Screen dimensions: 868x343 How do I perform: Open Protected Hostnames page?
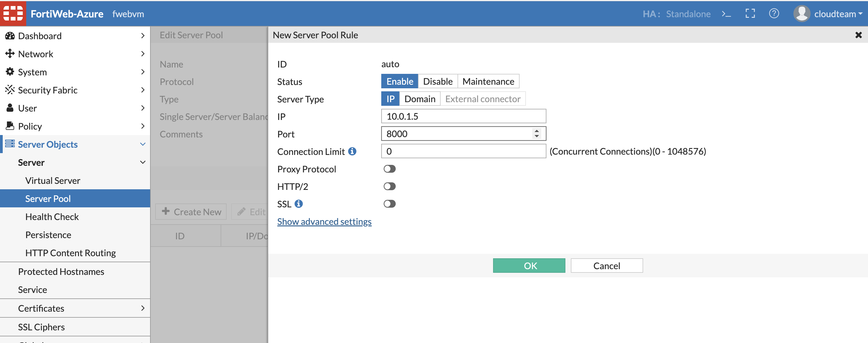coord(75,271)
